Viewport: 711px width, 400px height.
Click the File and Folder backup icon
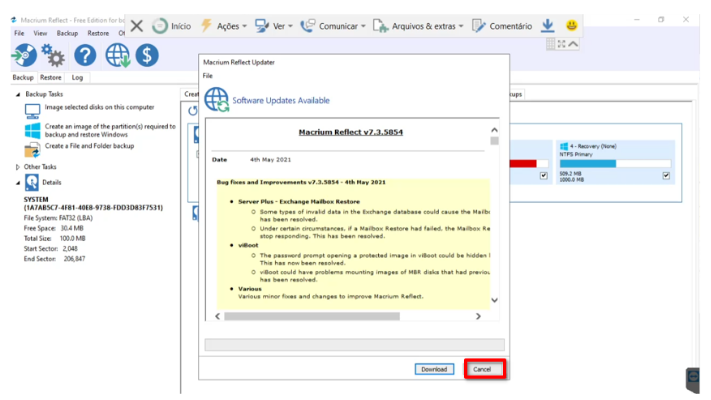[32, 150]
